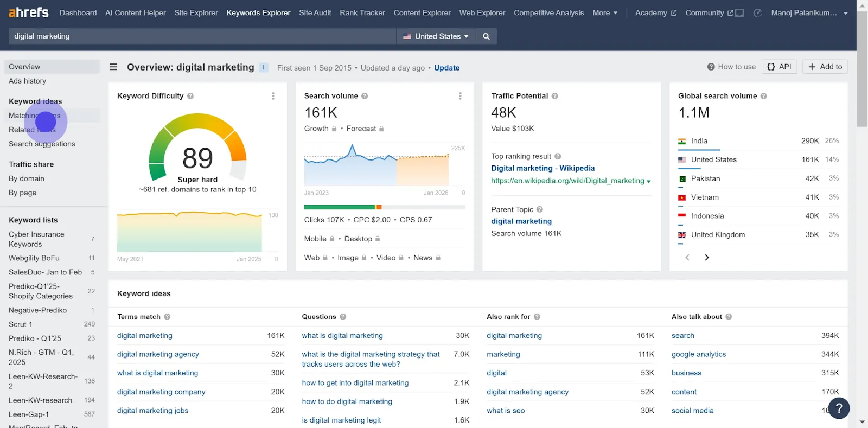
Task: Click the search magnifier button
Action: point(486,36)
